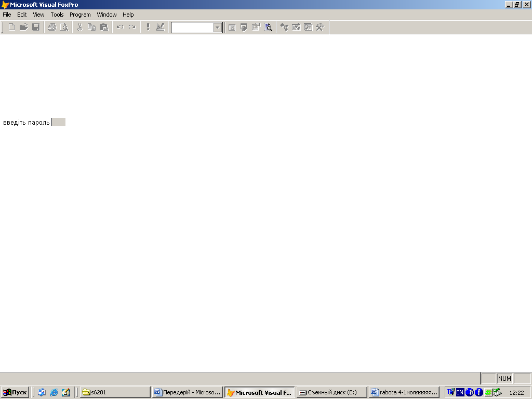Create a new file with the New icon
Image resolution: width=532 pixels, height=399 pixels.
pyautogui.click(x=12, y=27)
